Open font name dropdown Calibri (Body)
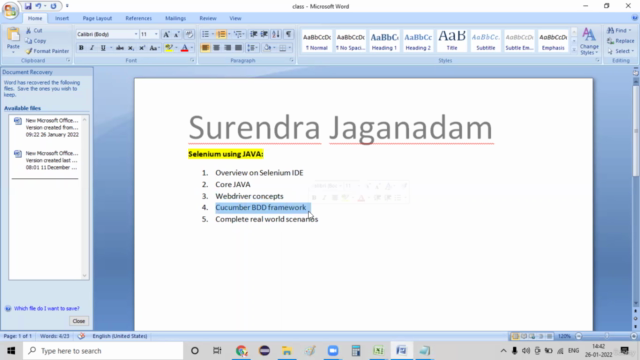The height and width of the screenshot is (360, 640). (136, 34)
